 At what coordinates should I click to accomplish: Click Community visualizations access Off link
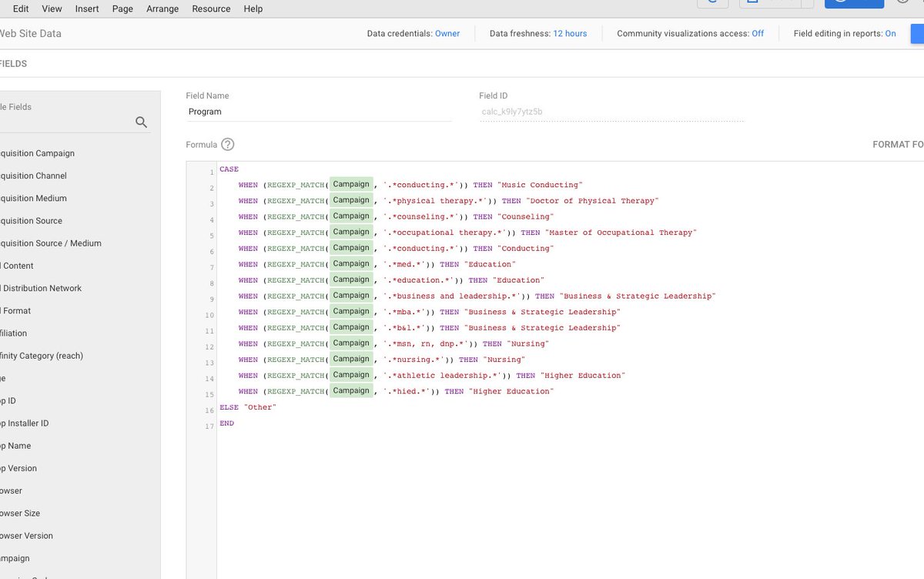tap(758, 33)
